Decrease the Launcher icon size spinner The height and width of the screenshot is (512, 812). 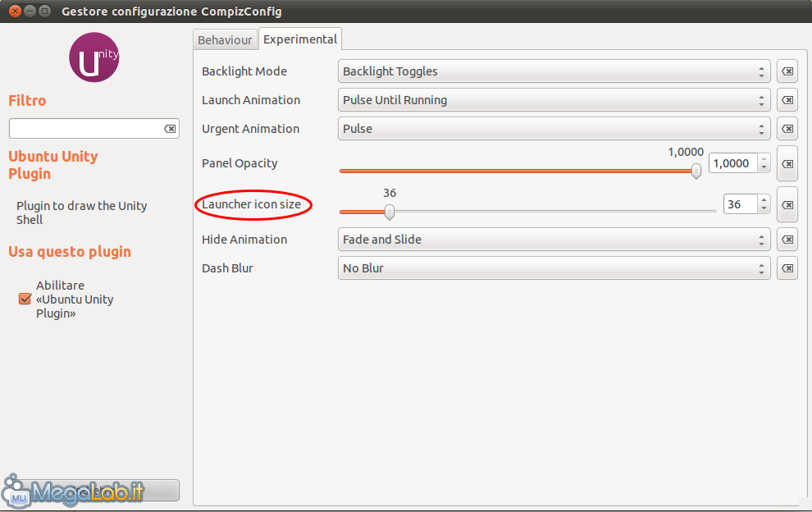764,208
